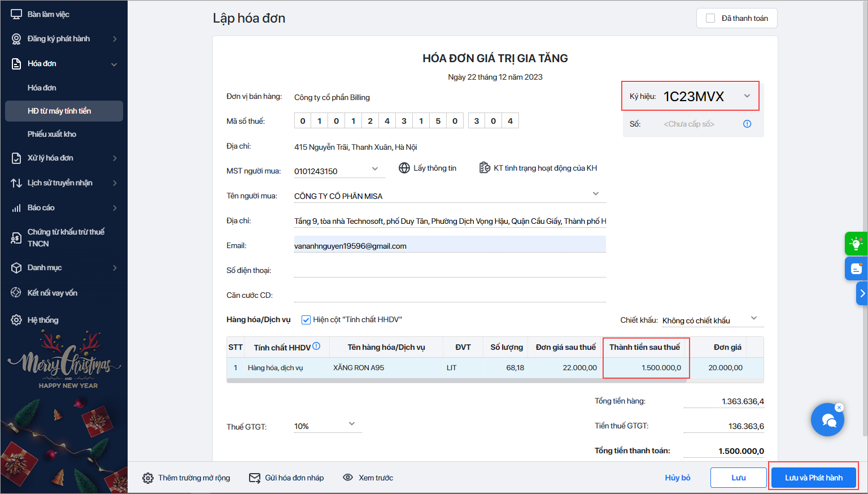Image resolution: width=868 pixels, height=494 pixels.
Task: Click the KT tình trạng hoạt động icon
Action: click(x=485, y=168)
